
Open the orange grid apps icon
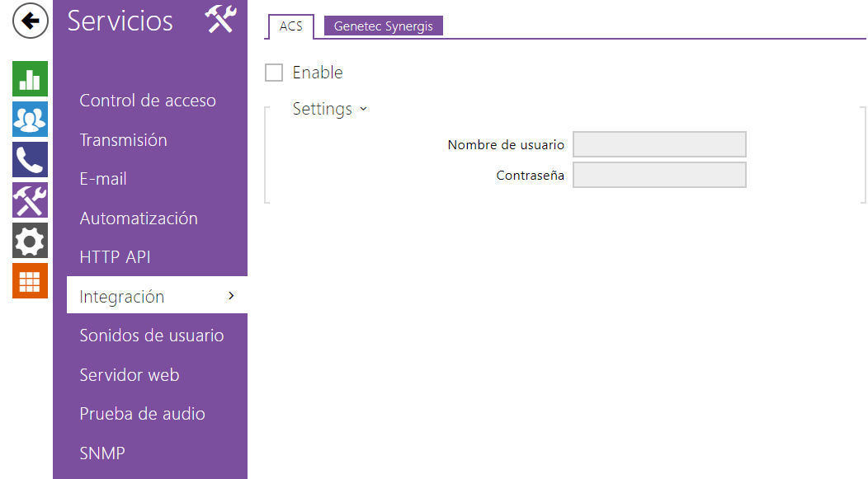pos(30,281)
